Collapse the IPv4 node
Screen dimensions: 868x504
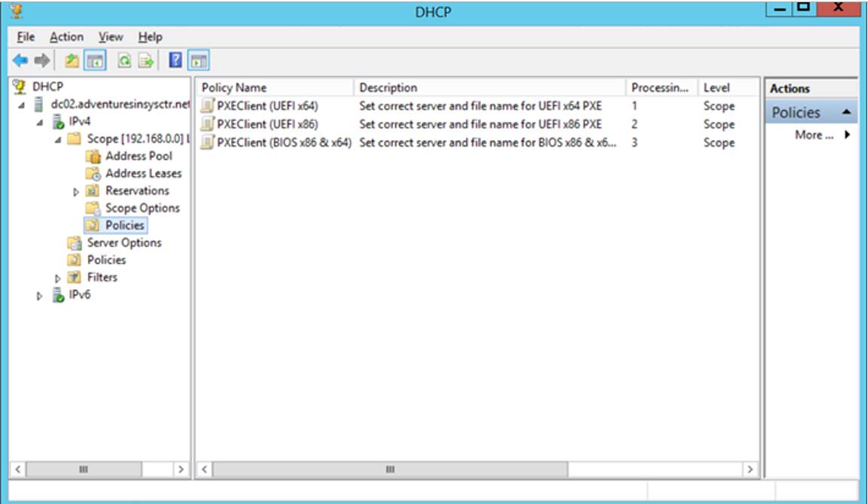[40, 123]
